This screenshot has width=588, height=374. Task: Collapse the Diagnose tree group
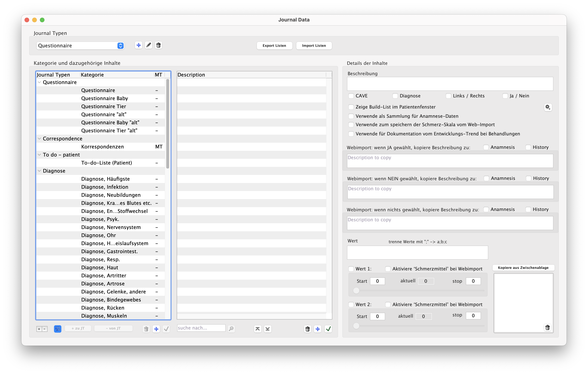(x=39, y=171)
